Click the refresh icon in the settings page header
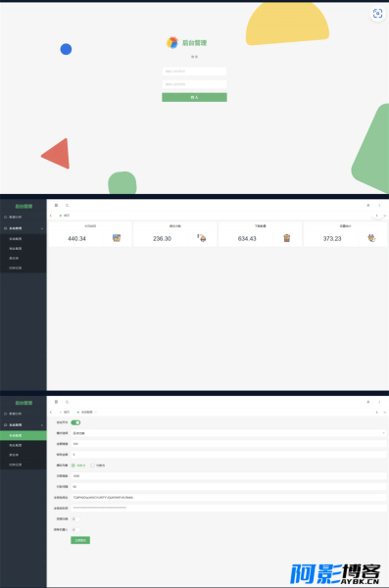This screenshot has width=389, height=588. click(x=68, y=402)
